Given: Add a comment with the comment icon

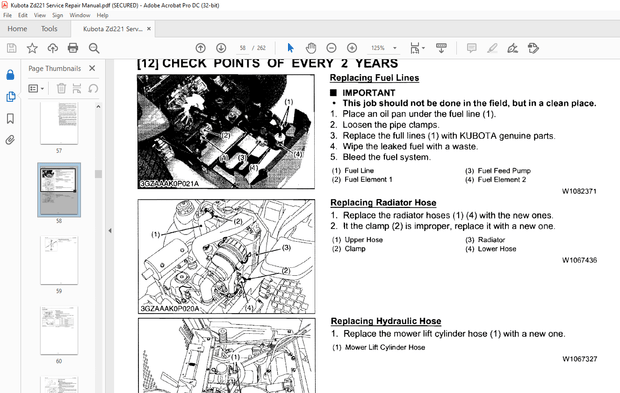Looking at the screenshot, I should point(471,48).
